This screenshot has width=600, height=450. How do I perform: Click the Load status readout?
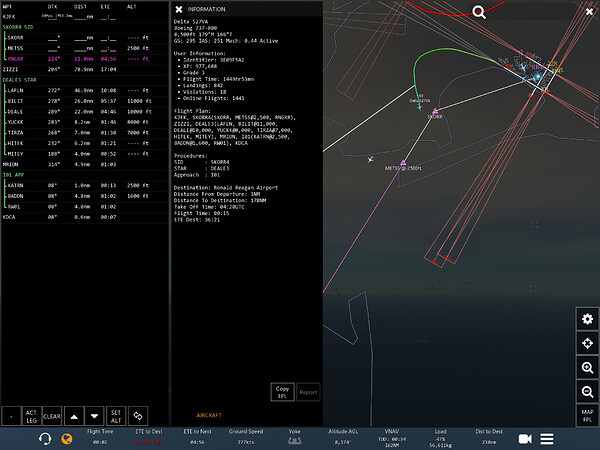click(440, 438)
